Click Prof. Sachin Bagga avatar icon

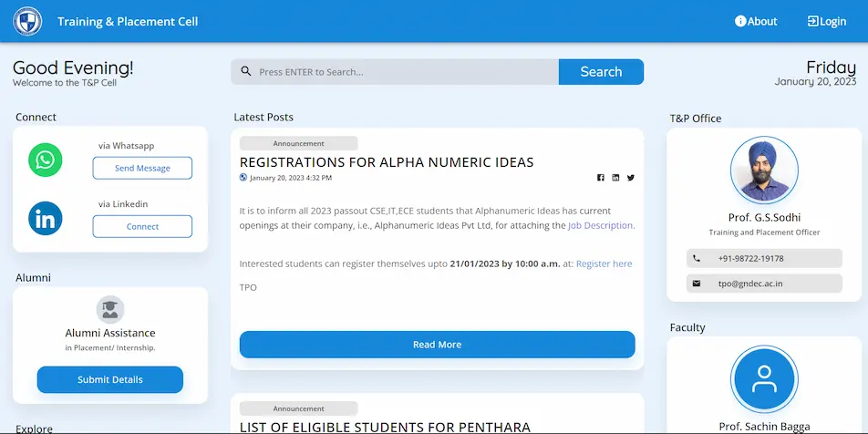click(x=764, y=380)
